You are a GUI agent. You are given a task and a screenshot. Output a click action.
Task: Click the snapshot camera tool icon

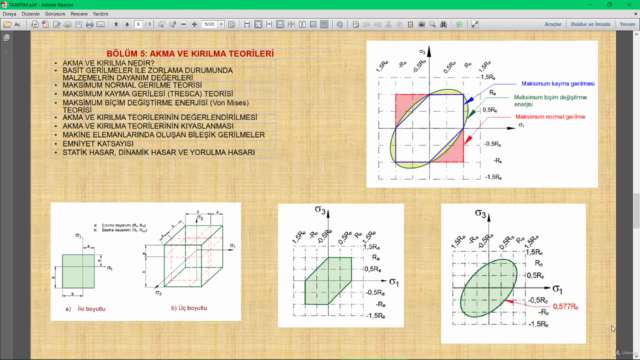pyautogui.click(x=421, y=24)
